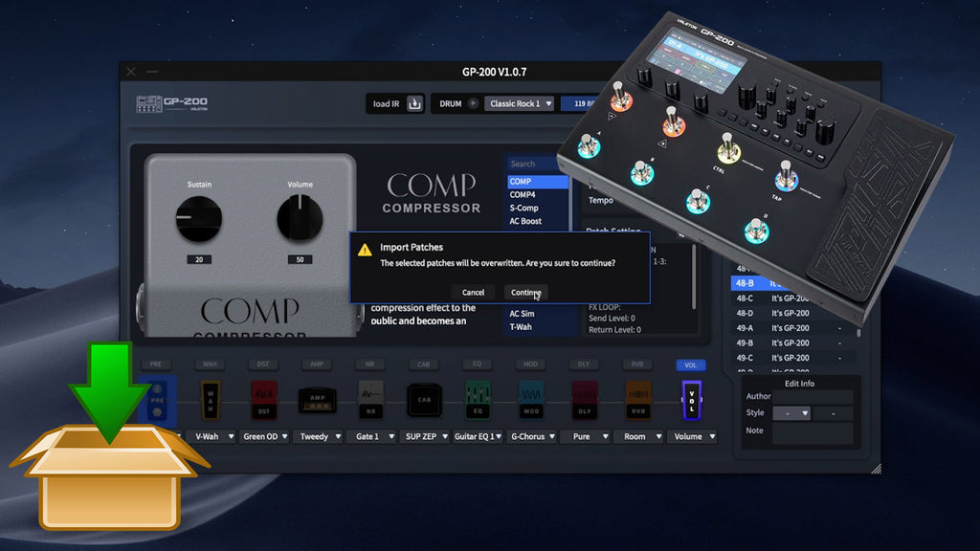The height and width of the screenshot is (551, 980).
Task: Click the EQ module pedal icon
Action: pyautogui.click(x=477, y=400)
